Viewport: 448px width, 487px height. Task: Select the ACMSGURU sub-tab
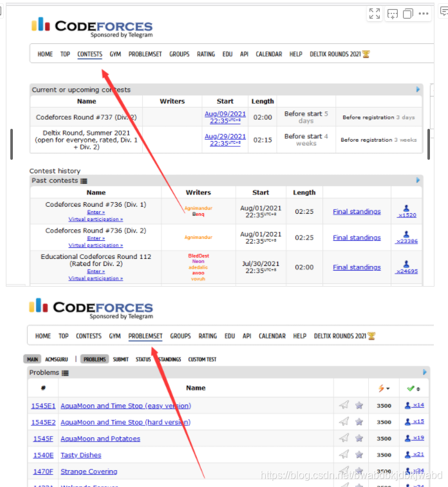pos(57,359)
